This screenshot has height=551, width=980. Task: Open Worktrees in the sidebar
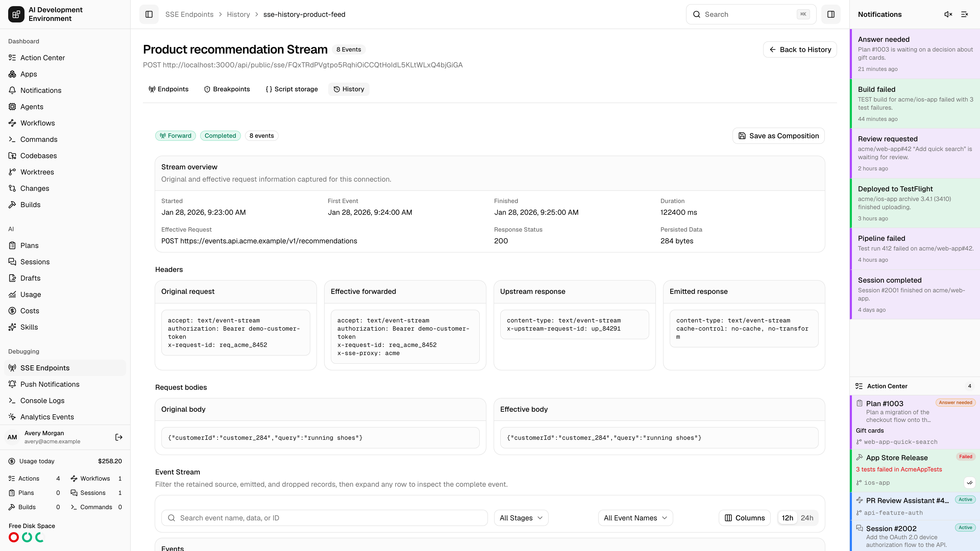(65, 172)
